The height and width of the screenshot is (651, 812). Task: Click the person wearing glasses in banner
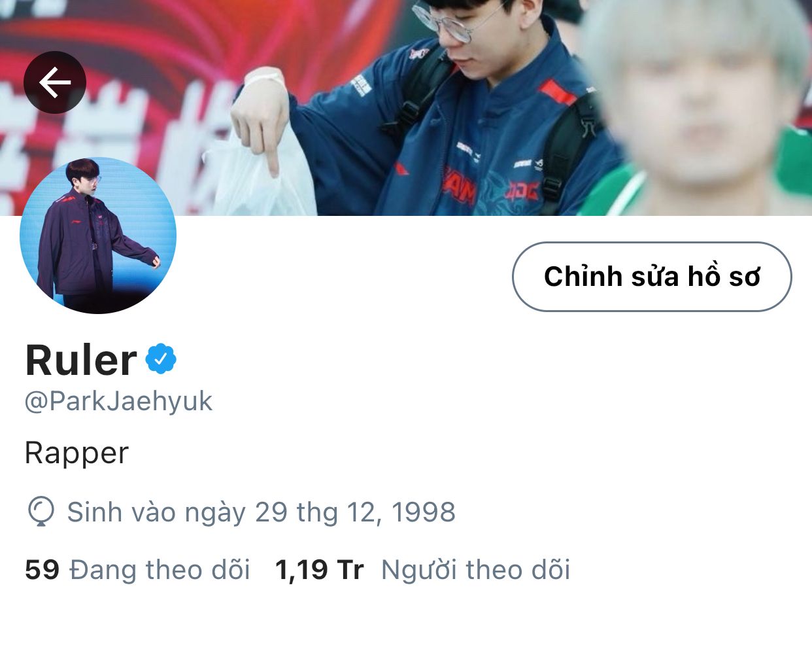point(451,111)
